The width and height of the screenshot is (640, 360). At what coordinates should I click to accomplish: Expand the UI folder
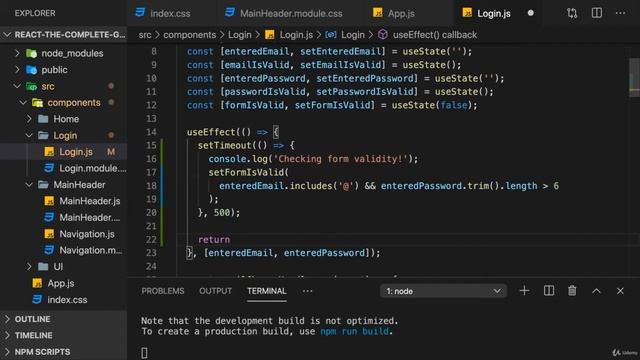(x=29, y=267)
